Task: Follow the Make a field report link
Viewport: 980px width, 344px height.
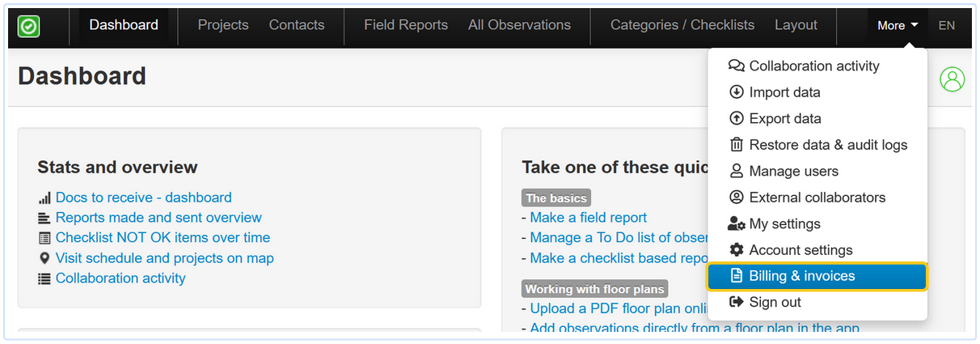Action: tap(589, 218)
